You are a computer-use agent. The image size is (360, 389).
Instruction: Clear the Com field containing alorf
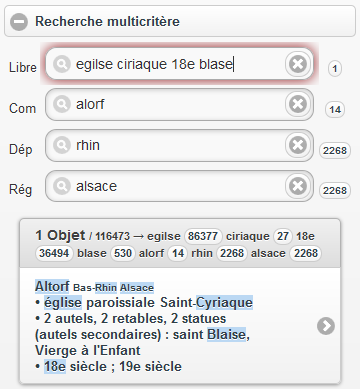(x=298, y=104)
